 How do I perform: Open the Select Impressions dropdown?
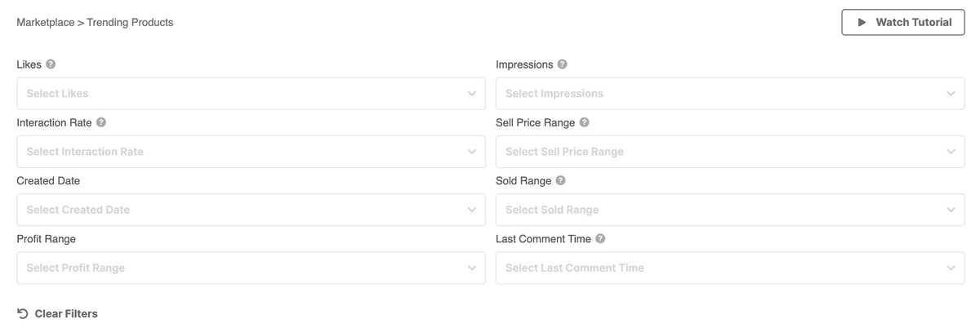click(x=729, y=94)
